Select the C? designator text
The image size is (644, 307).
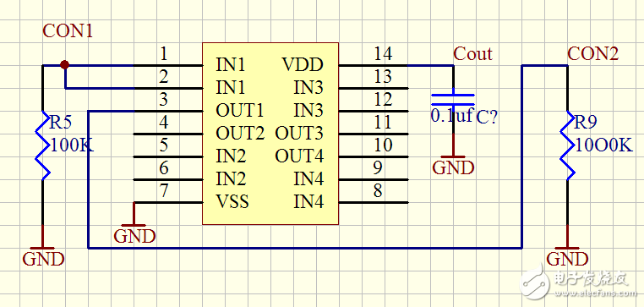[x=487, y=118]
